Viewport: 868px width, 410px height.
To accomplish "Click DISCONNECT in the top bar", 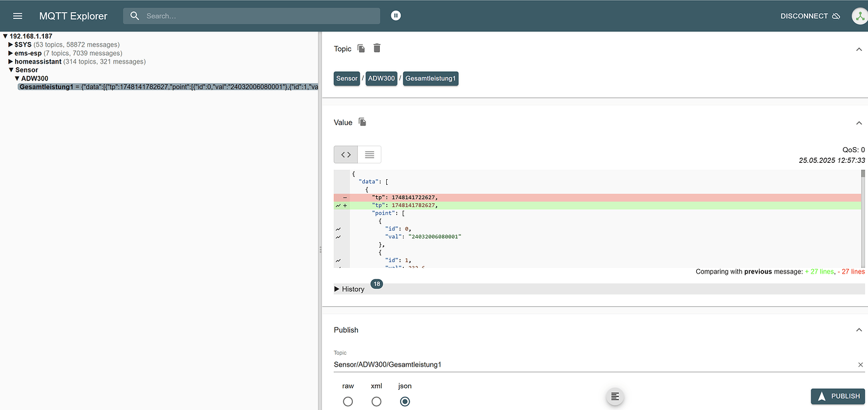I will [x=803, y=15].
